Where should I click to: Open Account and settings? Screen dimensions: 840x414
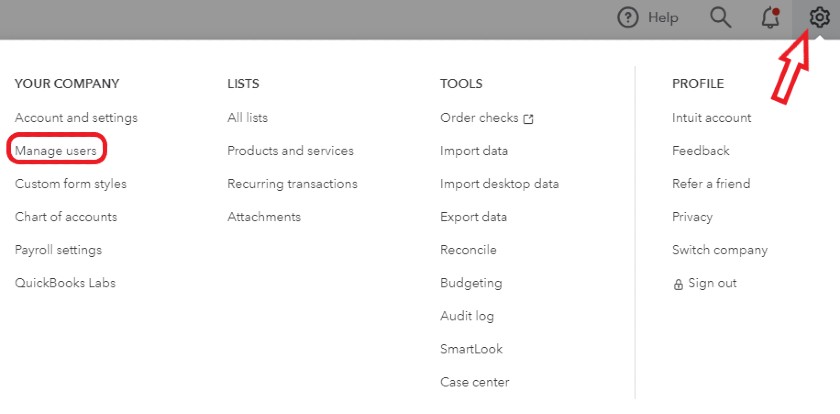pos(76,118)
